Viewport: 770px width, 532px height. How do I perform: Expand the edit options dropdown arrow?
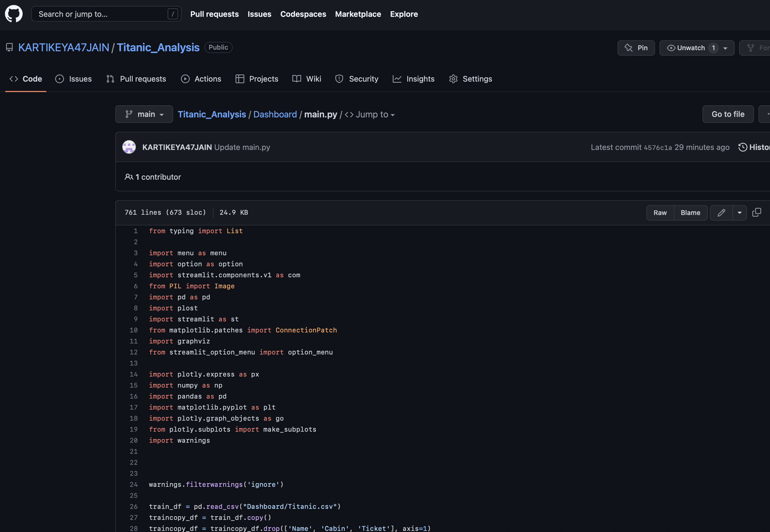(739, 213)
